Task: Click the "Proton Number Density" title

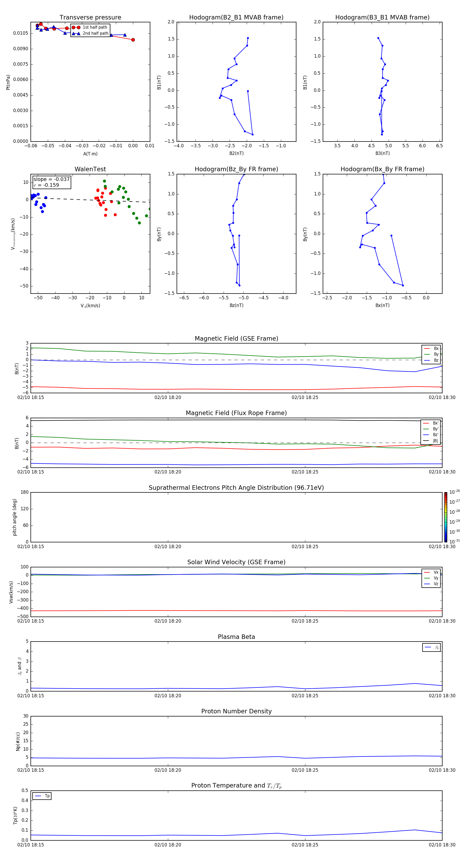Action: pyautogui.click(x=236, y=711)
